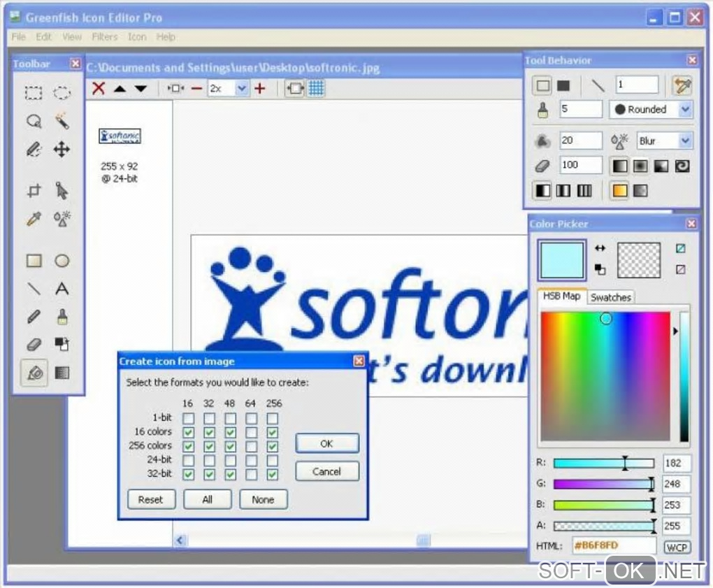
Task: Click the transparent background color swatch
Action: pos(638,259)
